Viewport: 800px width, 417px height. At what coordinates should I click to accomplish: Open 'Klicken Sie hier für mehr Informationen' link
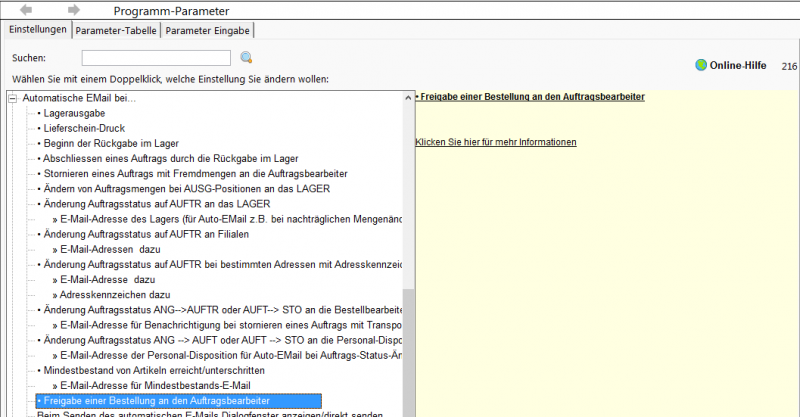(x=496, y=142)
